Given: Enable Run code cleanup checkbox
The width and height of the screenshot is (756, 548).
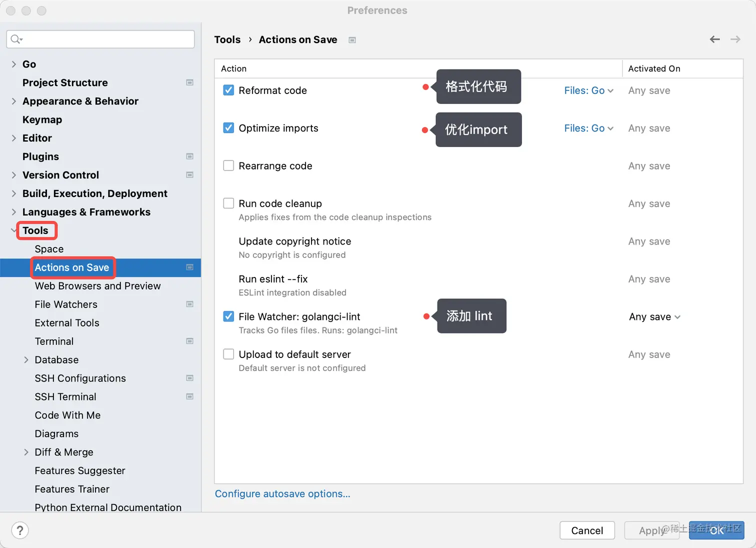Looking at the screenshot, I should tap(228, 203).
